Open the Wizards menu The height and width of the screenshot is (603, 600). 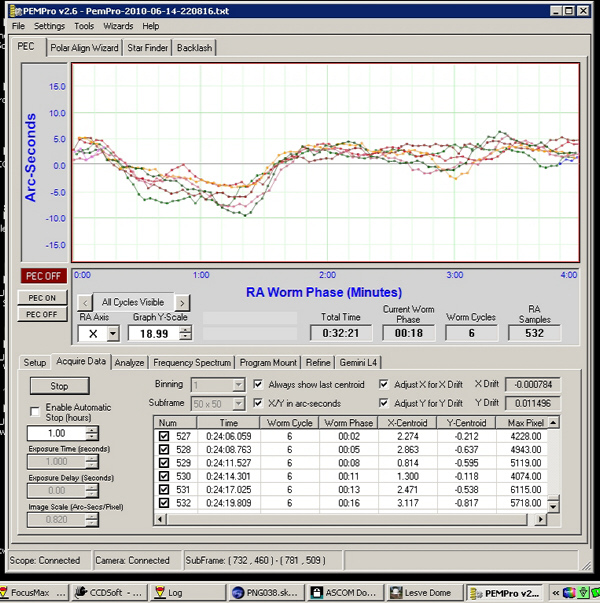pyautogui.click(x=118, y=26)
